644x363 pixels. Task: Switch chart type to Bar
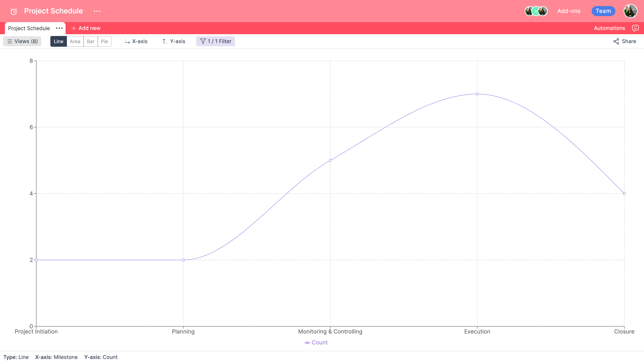(90, 41)
